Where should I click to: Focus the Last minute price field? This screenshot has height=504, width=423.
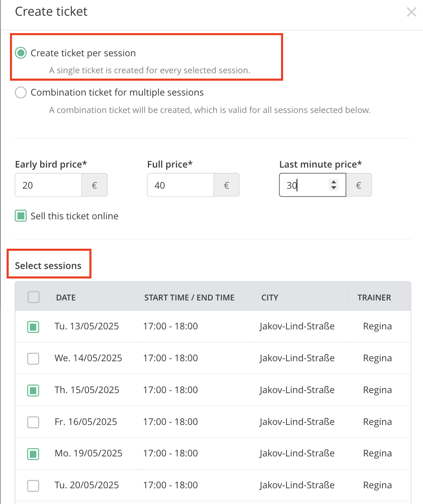pyautogui.click(x=312, y=185)
